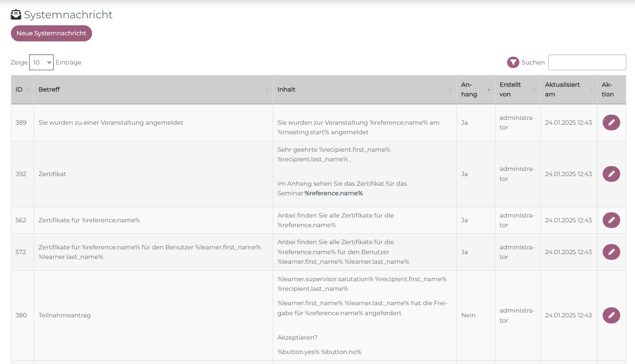Sort table by Inhalt column header
The image size is (635, 364).
[286, 89]
